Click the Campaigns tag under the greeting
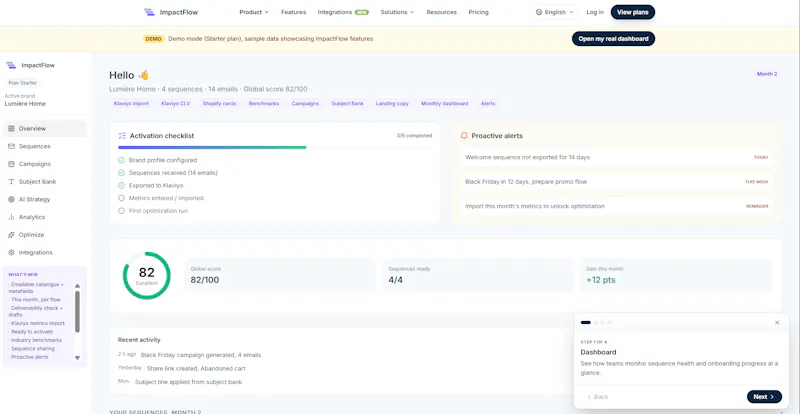The height and width of the screenshot is (414, 800). [x=305, y=104]
